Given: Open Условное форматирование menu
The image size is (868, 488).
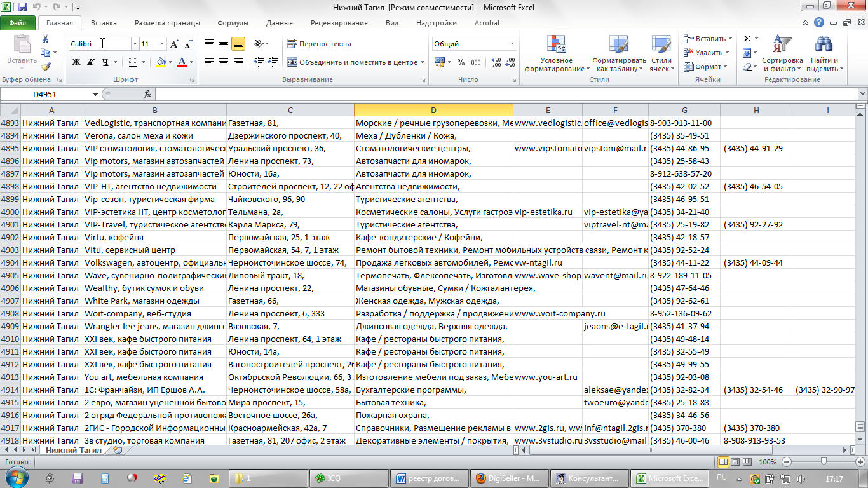Looking at the screenshot, I should (x=557, y=53).
